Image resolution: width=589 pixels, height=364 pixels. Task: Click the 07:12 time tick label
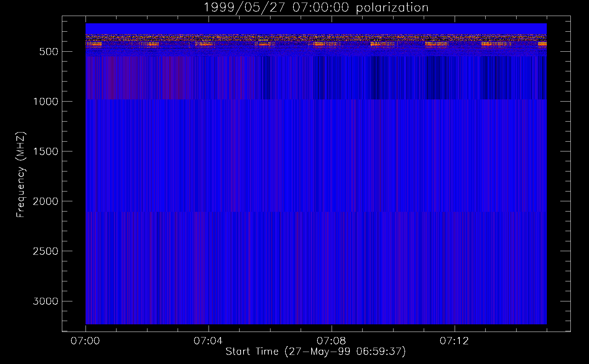(454, 341)
